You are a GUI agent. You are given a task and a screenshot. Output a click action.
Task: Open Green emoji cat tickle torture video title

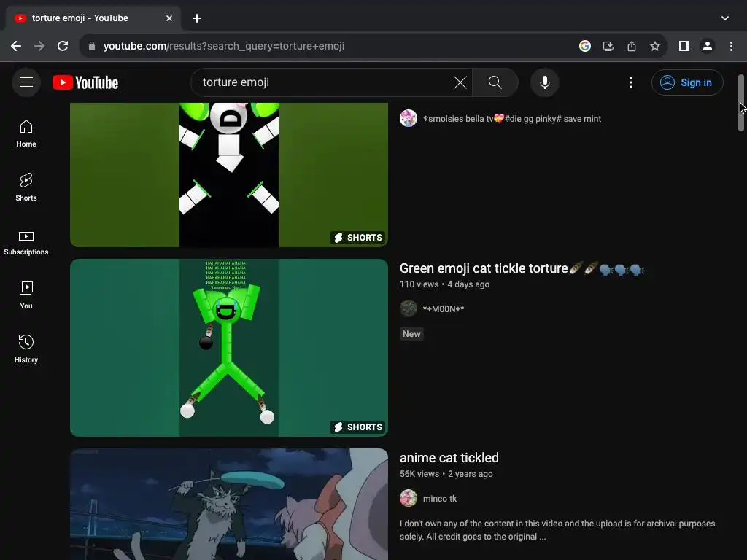522,268
